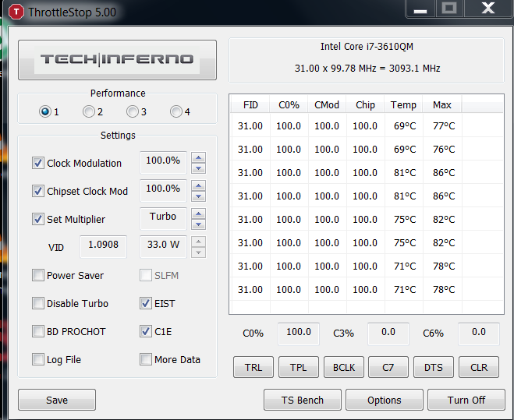Close the ThrottleStop window
The image size is (514, 420).
[488, 9]
